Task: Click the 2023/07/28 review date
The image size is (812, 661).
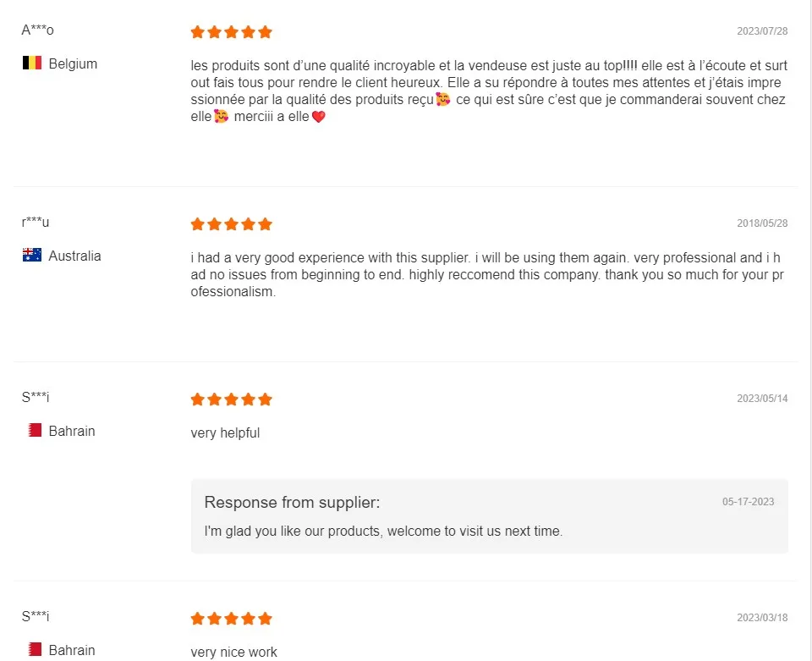Action: point(762,31)
